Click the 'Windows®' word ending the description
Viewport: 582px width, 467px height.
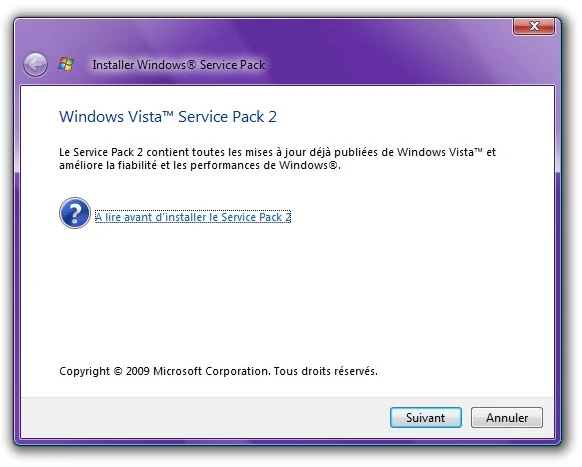click(308, 165)
